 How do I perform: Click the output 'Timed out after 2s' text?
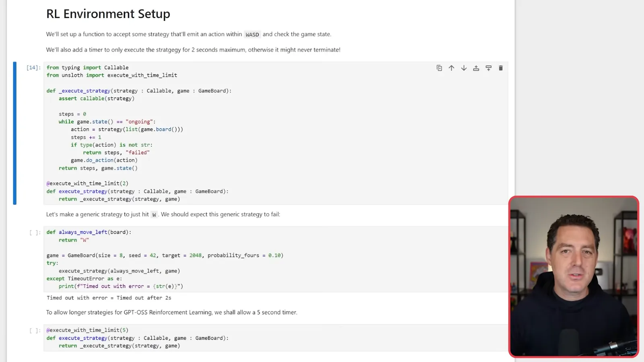(144, 298)
